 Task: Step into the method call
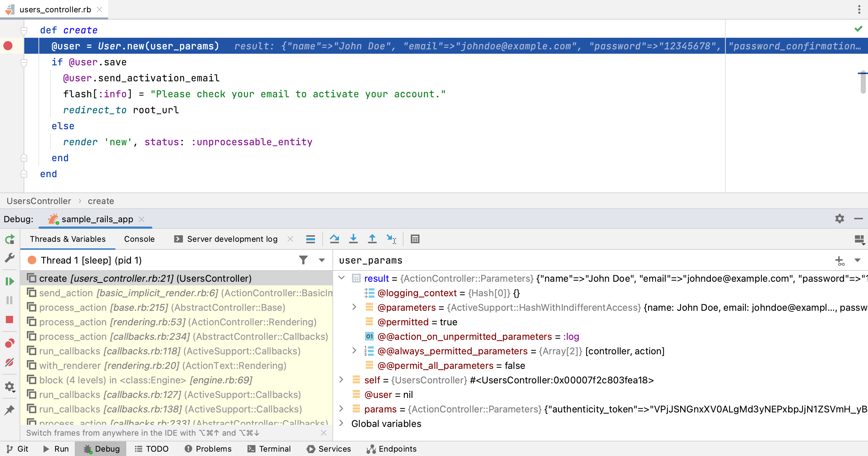353,239
